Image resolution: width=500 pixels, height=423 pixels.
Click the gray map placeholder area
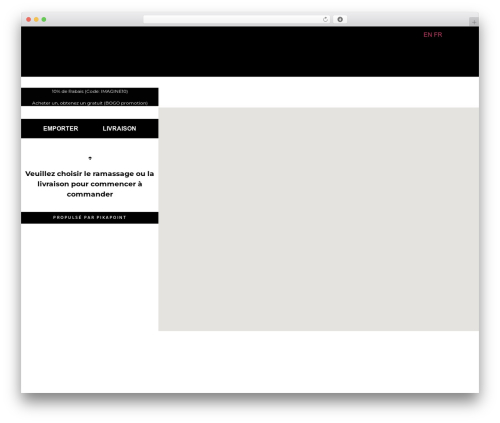pos(319,219)
